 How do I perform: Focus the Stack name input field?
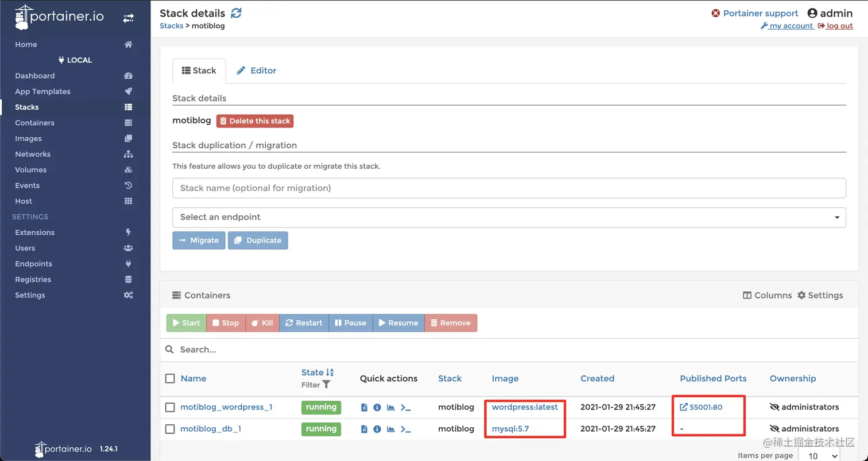click(x=509, y=188)
